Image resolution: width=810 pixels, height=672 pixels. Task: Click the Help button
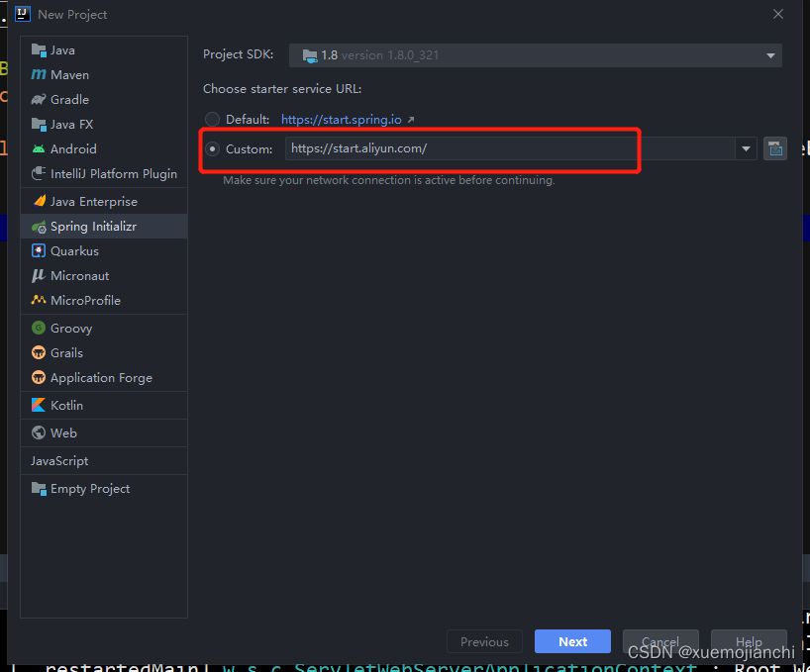click(749, 641)
